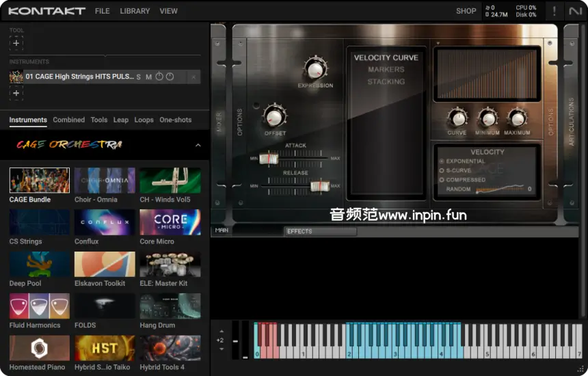The height and width of the screenshot is (376, 588).
Task: Select the COMPRESSED velocity radio button
Action: click(442, 180)
